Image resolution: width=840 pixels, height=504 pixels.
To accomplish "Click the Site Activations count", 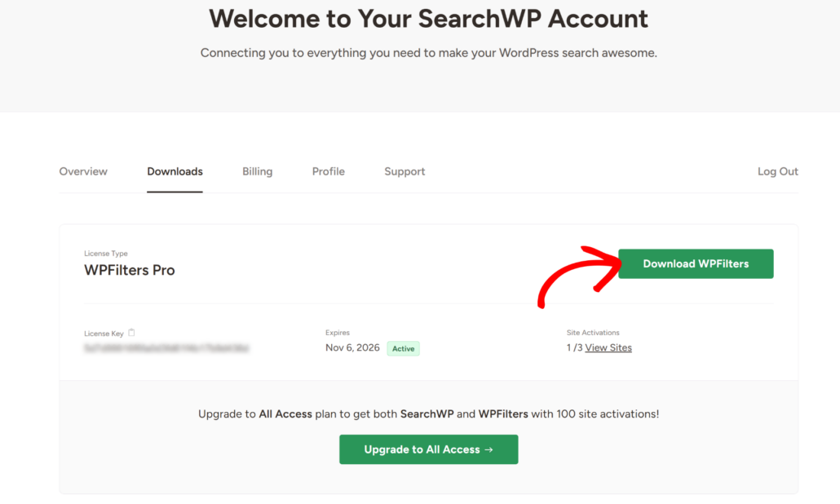I will click(573, 347).
